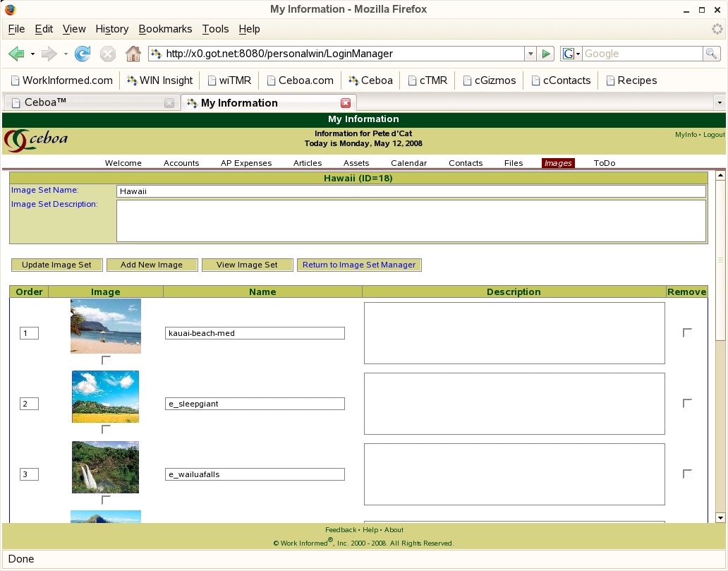Check Remove box for e_sleepgiant
Image resolution: width=728 pixels, height=571 pixels.
click(687, 403)
